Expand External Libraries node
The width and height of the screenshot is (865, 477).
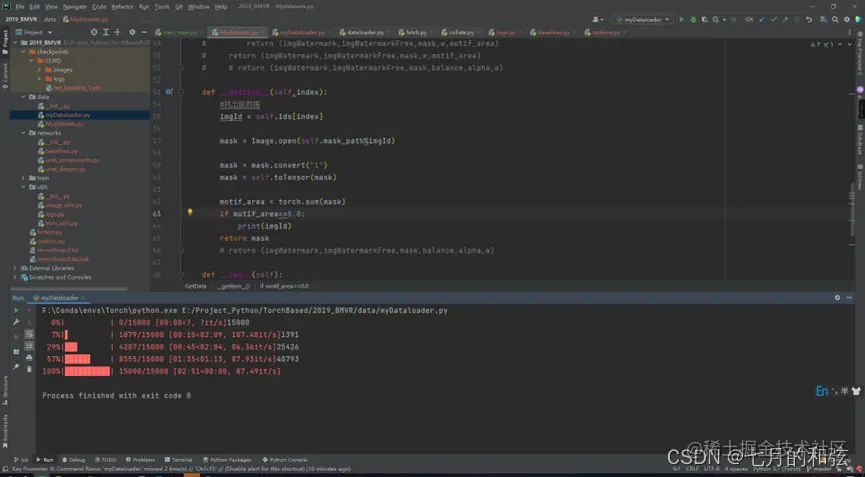point(15,268)
